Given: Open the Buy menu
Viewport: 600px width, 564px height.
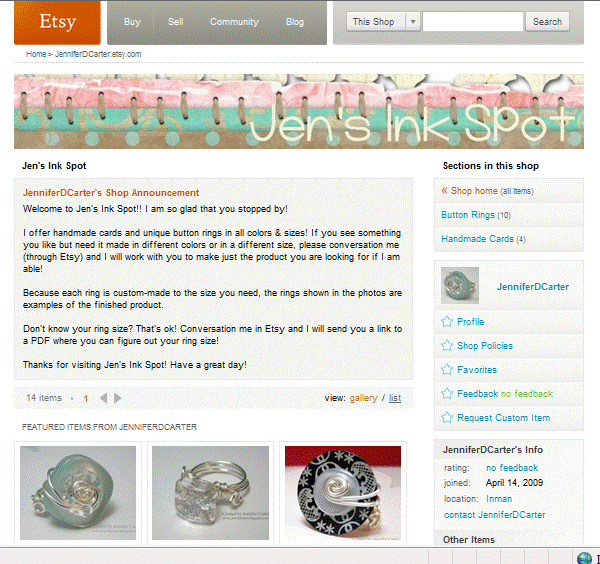Looking at the screenshot, I should coord(132,22).
